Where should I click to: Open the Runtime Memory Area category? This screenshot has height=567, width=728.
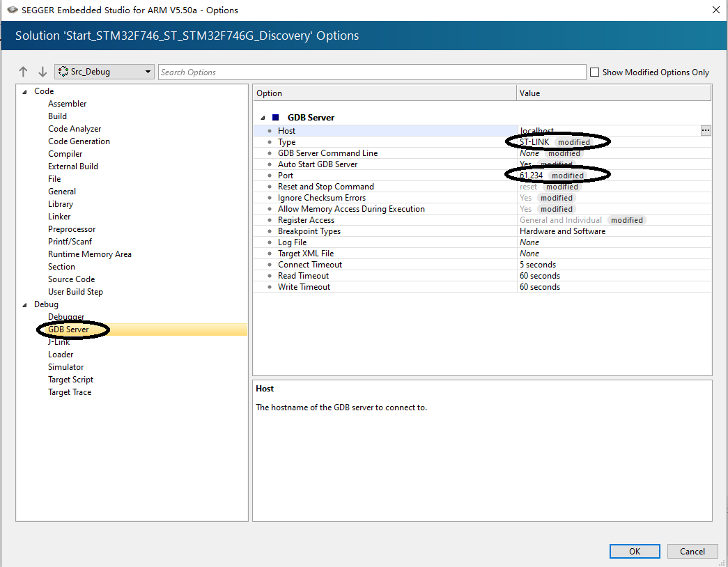click(x=90, y=254)
